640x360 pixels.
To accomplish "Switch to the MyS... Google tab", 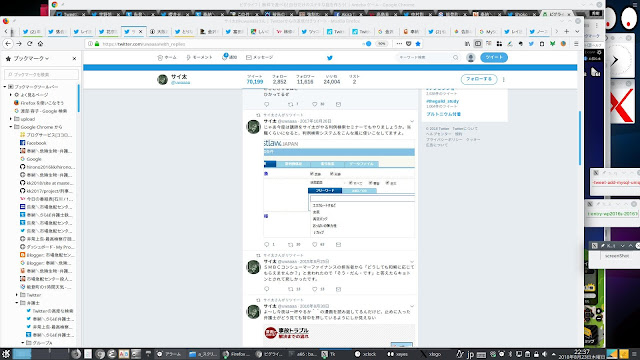I will tap(488, 31).
